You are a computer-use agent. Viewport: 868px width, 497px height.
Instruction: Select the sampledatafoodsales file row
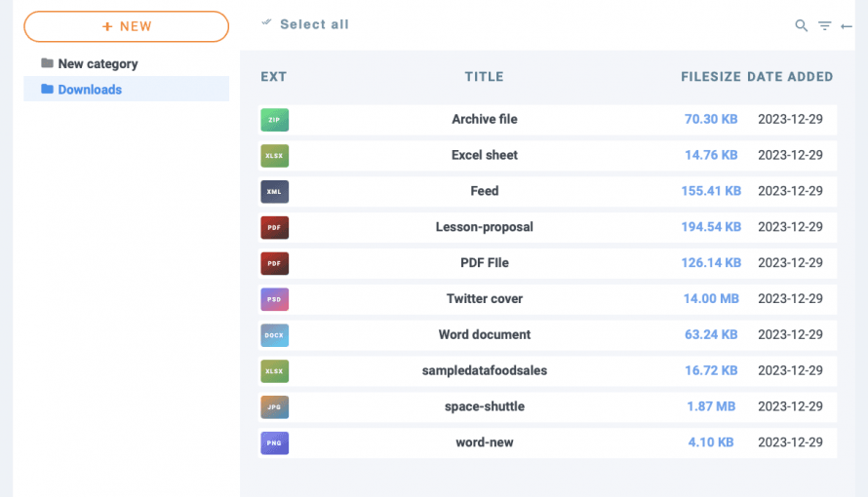(484, 370)
